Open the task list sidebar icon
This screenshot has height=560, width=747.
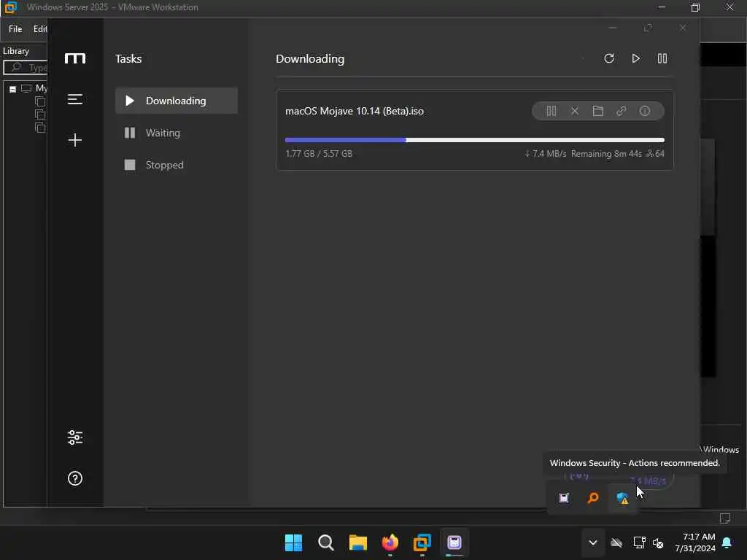[75, 99]
